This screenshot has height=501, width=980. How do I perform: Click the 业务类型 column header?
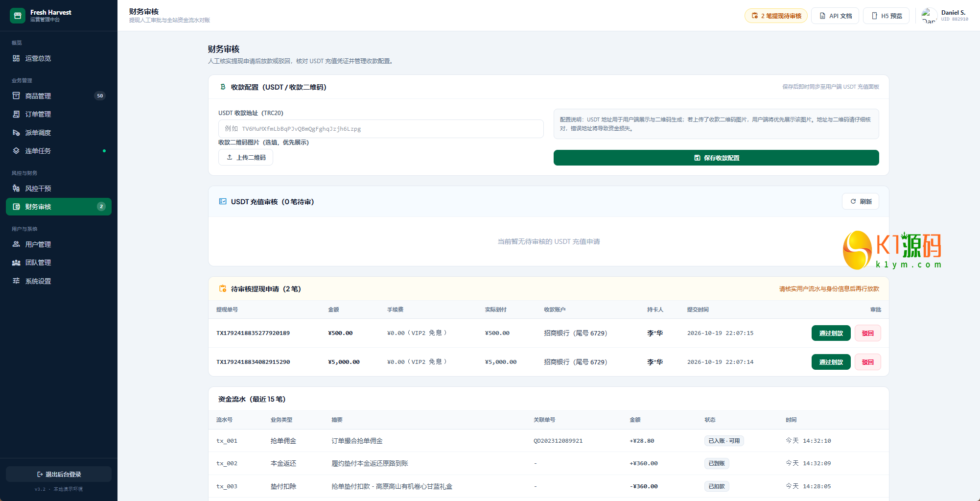(281, 420)
